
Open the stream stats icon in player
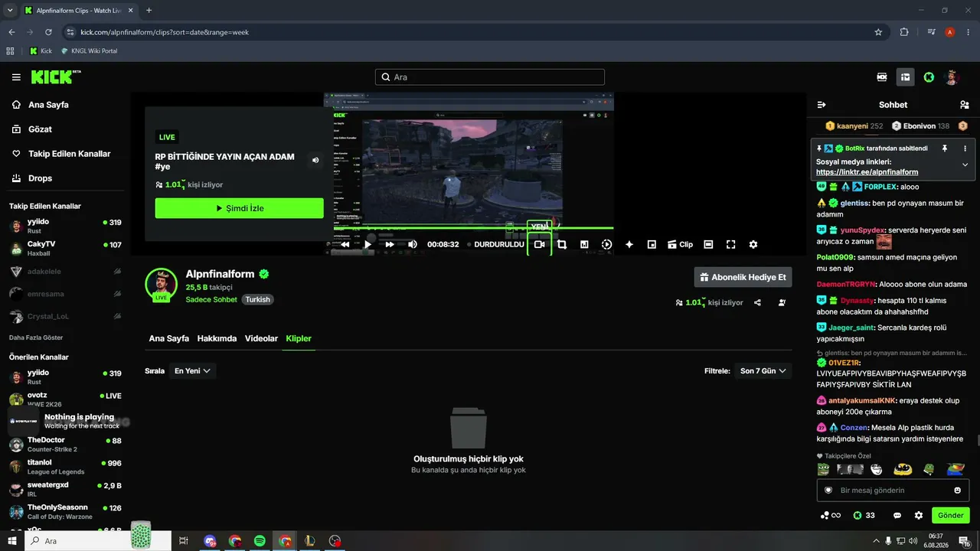(x=584, y=244)
